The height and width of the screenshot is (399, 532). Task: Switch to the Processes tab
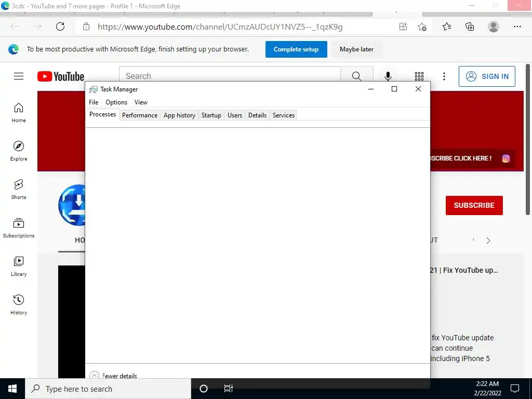(102, 114)
